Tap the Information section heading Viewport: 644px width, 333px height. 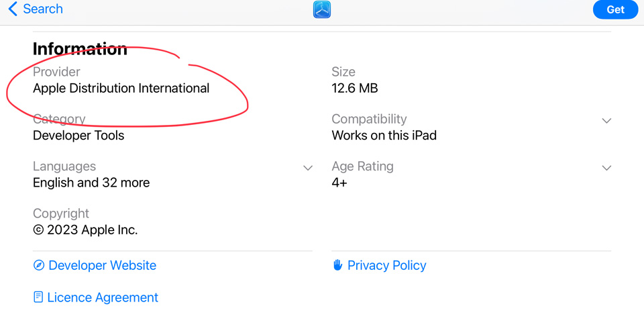click(80, 49)
